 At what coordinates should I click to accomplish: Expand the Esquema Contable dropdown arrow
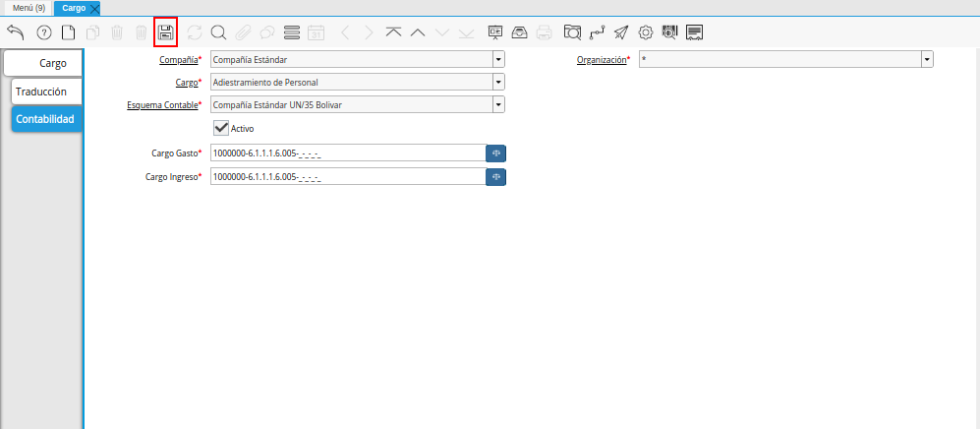(x=498, y=104)
